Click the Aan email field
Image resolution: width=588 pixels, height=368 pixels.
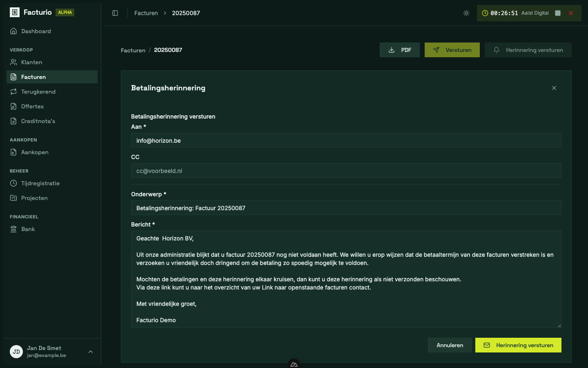pyautogui.click(x=346, y=140)
